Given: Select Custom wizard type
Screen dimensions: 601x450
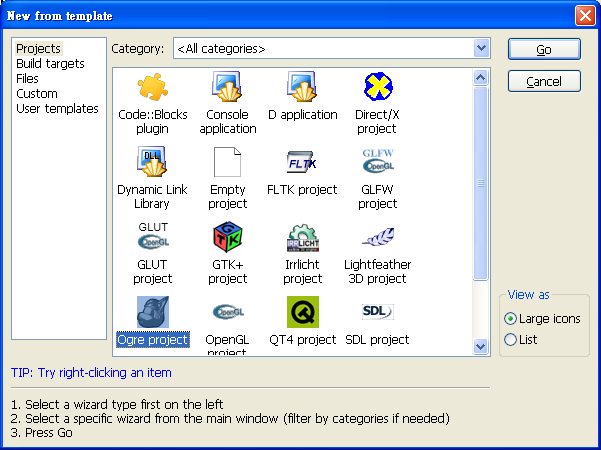Looking at the screenshot, I should [37, 94].
